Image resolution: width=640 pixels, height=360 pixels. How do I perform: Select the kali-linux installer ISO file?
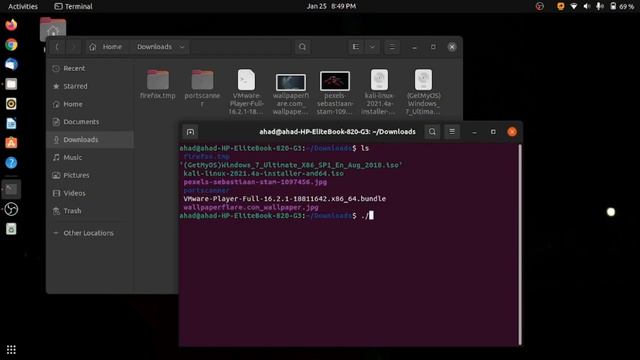379,92
